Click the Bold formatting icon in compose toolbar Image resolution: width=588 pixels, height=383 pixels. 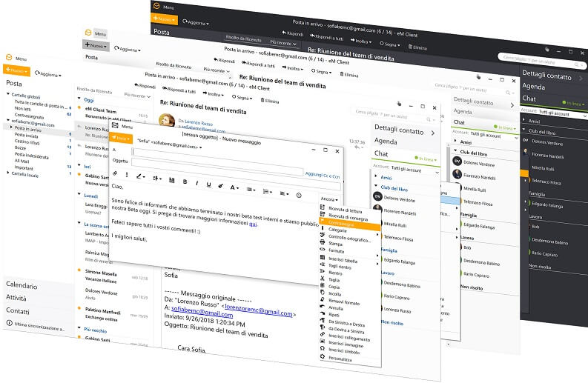(x=185, y=181)
